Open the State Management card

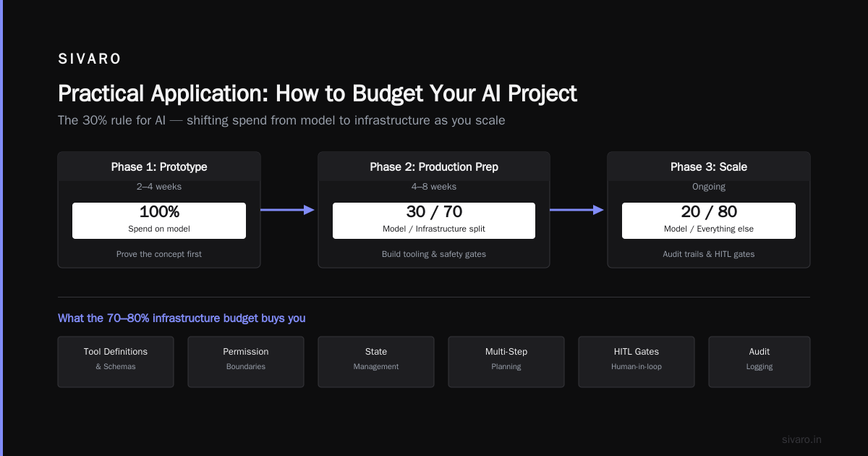coord(376,362)
